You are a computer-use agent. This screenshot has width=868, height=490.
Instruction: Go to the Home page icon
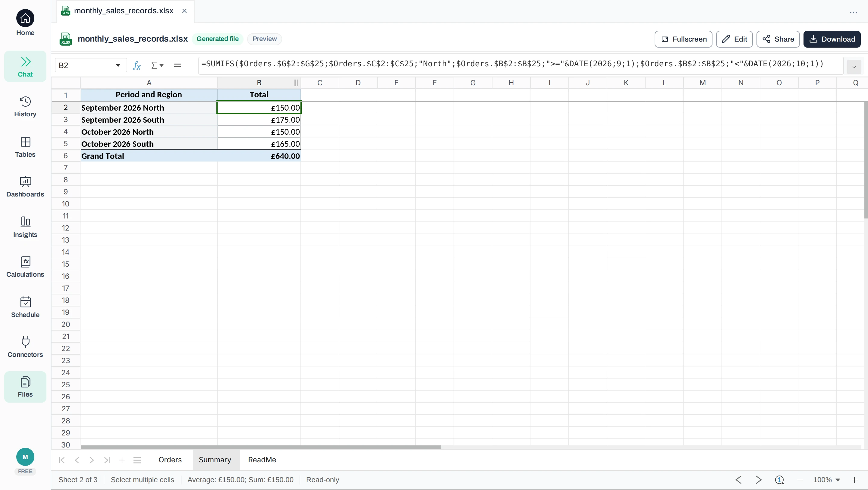click(x=25, y=18)
